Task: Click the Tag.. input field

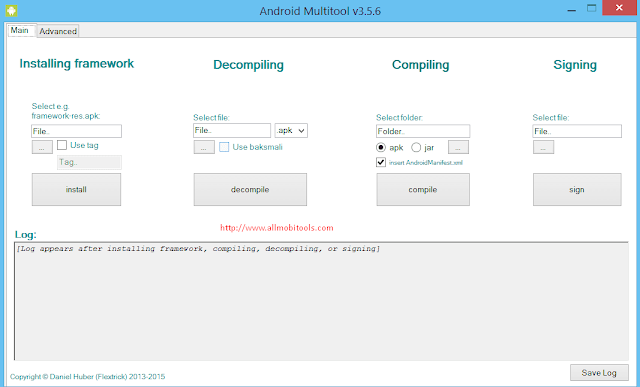Action: click(x=89, y=162)
